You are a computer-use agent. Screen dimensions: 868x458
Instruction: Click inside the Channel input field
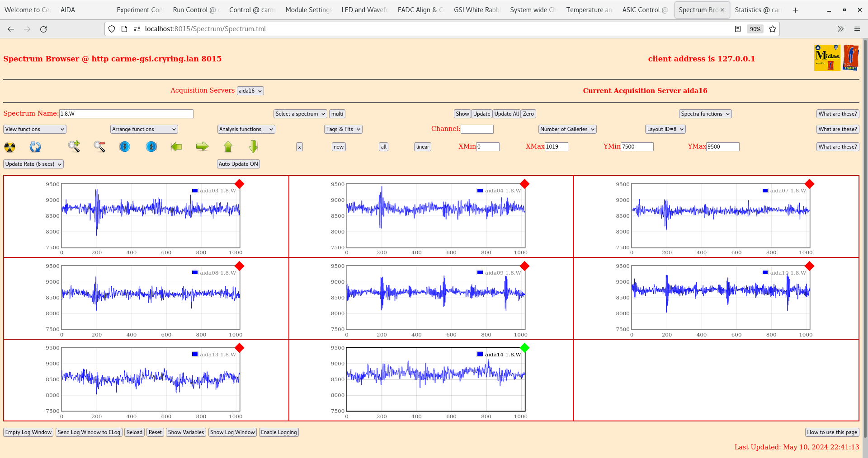(x=477, y=129)
